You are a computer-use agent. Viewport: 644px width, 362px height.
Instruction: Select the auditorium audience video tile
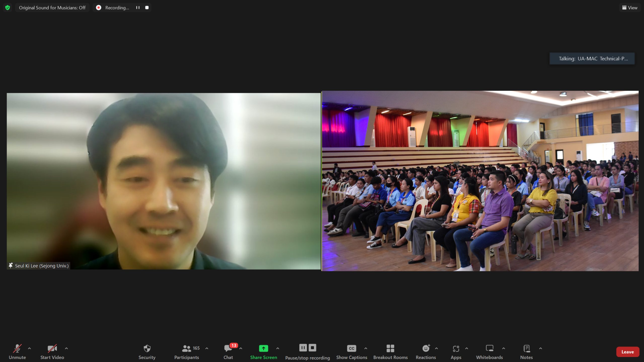480,181
